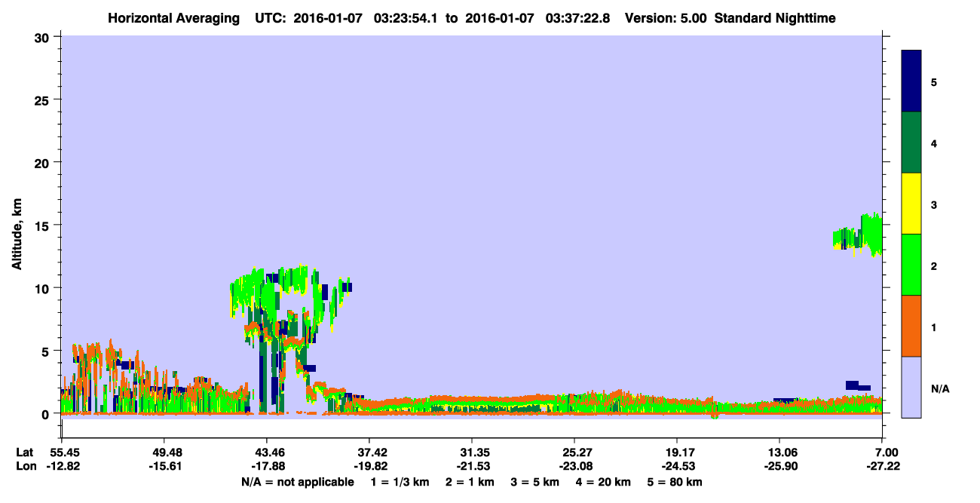Click longitude value -23.08
Viewport: 980px width, 503px height.
(574, 467)
